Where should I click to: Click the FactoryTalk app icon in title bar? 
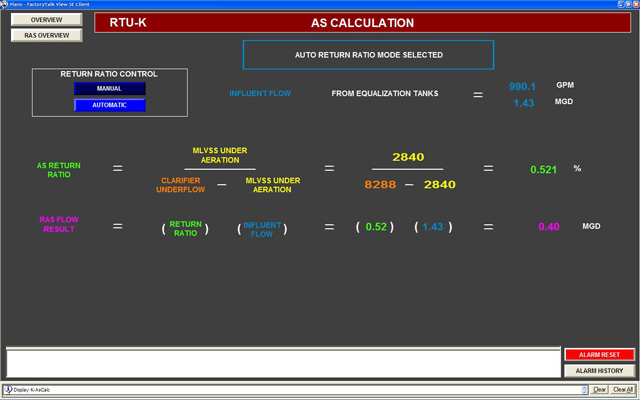(x=6, y=4)
